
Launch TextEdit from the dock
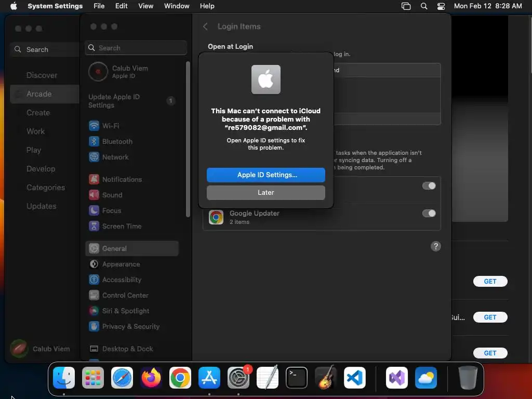pos(268,378)
